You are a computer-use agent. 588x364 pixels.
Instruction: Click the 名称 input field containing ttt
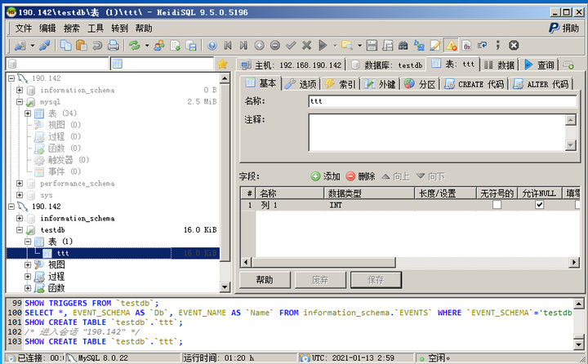(x=443, y=101)
